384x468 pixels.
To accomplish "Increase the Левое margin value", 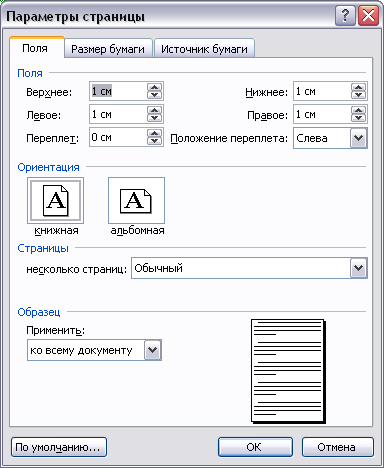I will (154, 110).
